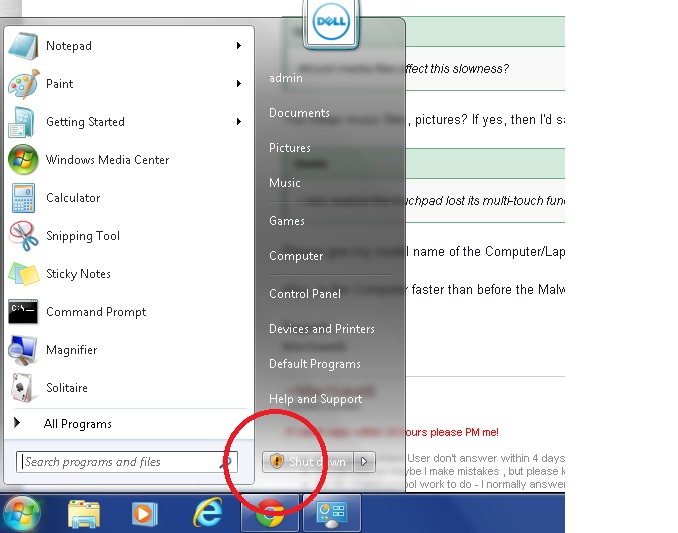
Task: Open Devices and Printers
Action: (322, 329)
